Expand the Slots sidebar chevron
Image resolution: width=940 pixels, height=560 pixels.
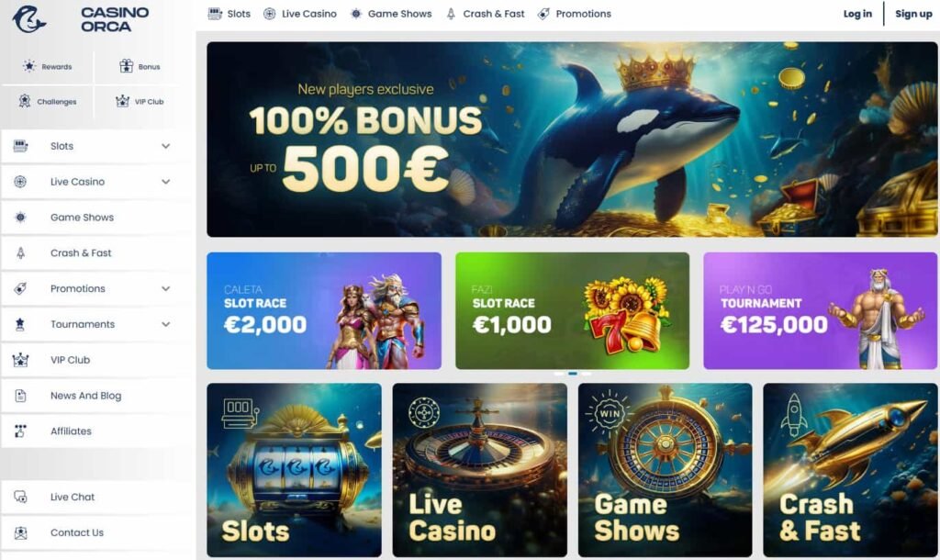coord(166,146)
